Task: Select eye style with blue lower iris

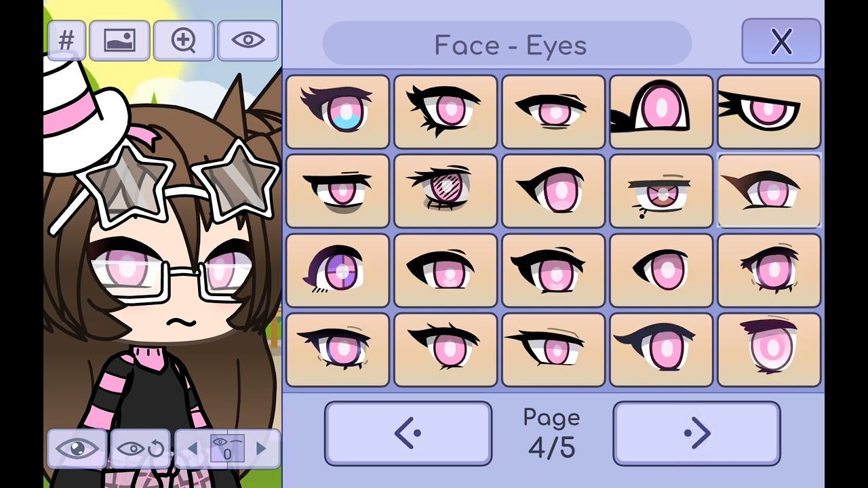Action: pyautogui.click(x=338, y=112)
